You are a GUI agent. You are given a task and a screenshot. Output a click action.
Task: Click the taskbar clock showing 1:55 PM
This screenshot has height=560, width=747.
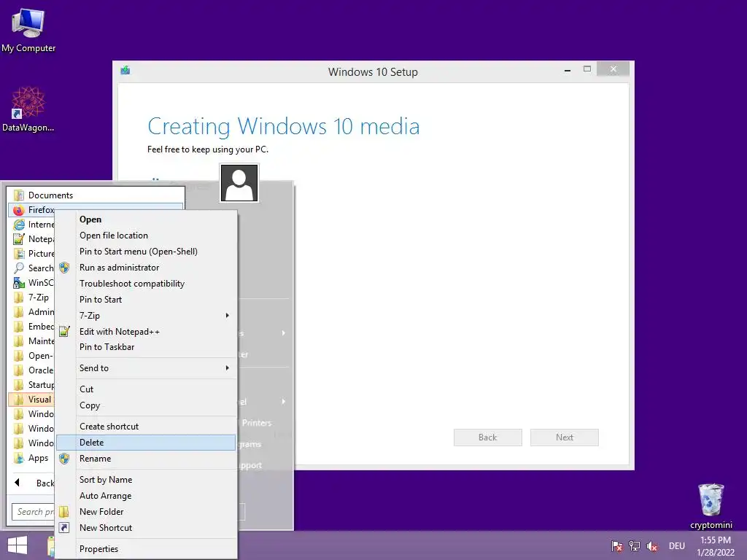(x=715, y=545)
